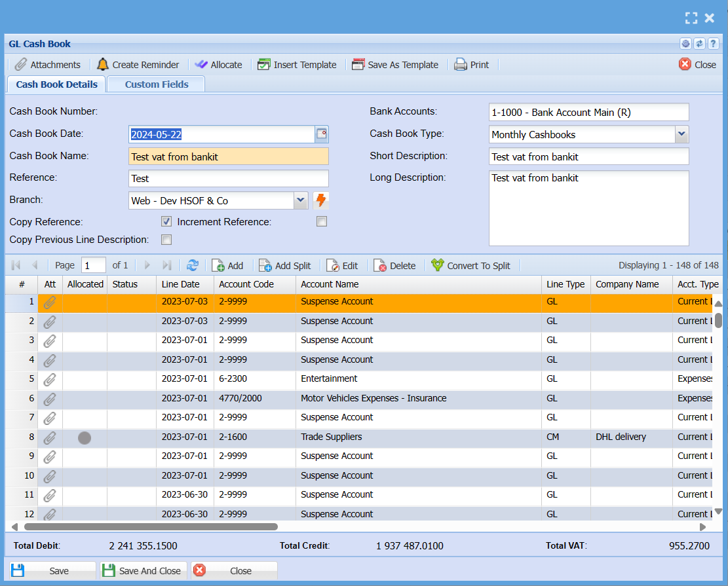Image resolution: width=728 pixels, height=586 pixels.
Task: Select the Cash Book Details tab
Action: (x=56, y=84)
